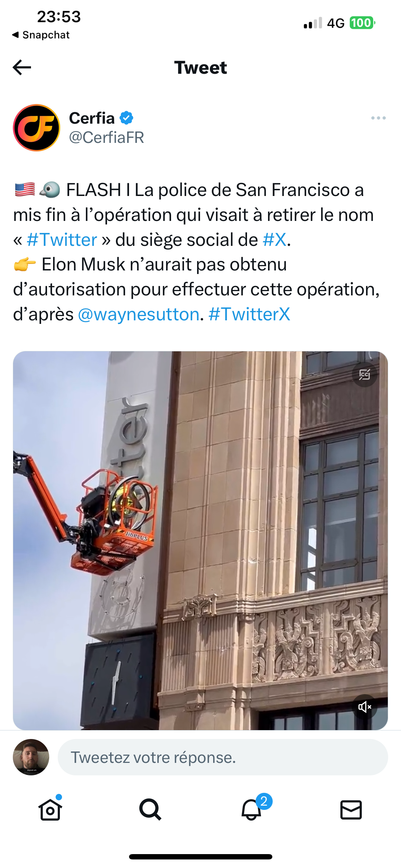401x868 pixels.
Task: Open the Messages envelope icon
Action: (351, 810)
